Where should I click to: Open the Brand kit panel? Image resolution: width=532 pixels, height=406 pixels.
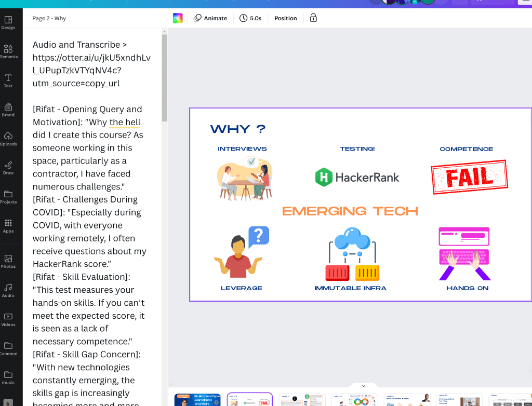8,110
